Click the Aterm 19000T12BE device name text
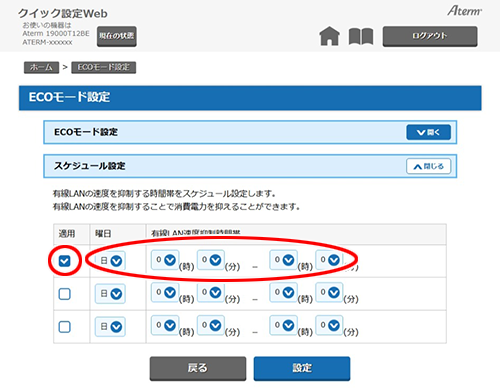500x392 pixels. (x=56, y=34)
